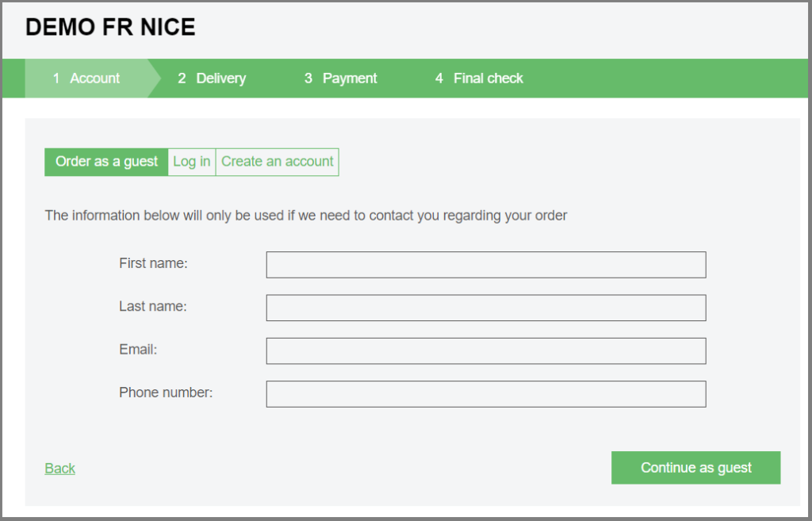Focus the First name input field
Viewport: 812px width, 521px height.
point(486,265)
